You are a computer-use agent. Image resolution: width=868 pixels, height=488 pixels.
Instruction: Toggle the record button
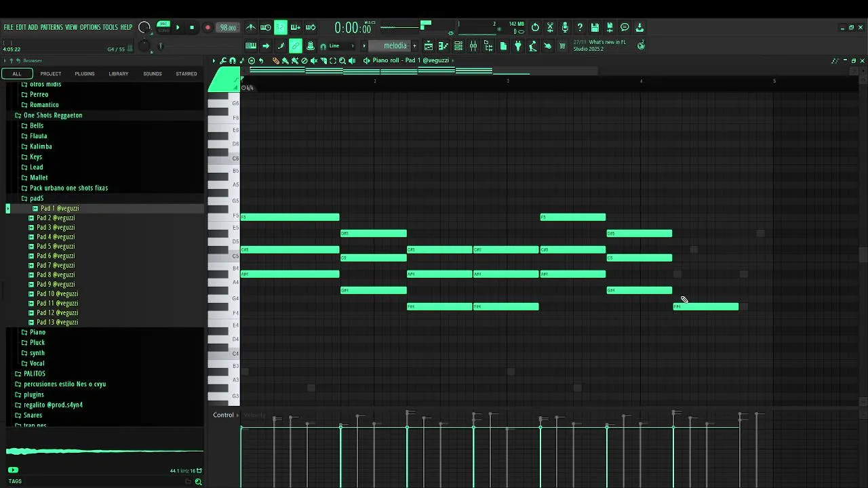[x=208, y=28]
